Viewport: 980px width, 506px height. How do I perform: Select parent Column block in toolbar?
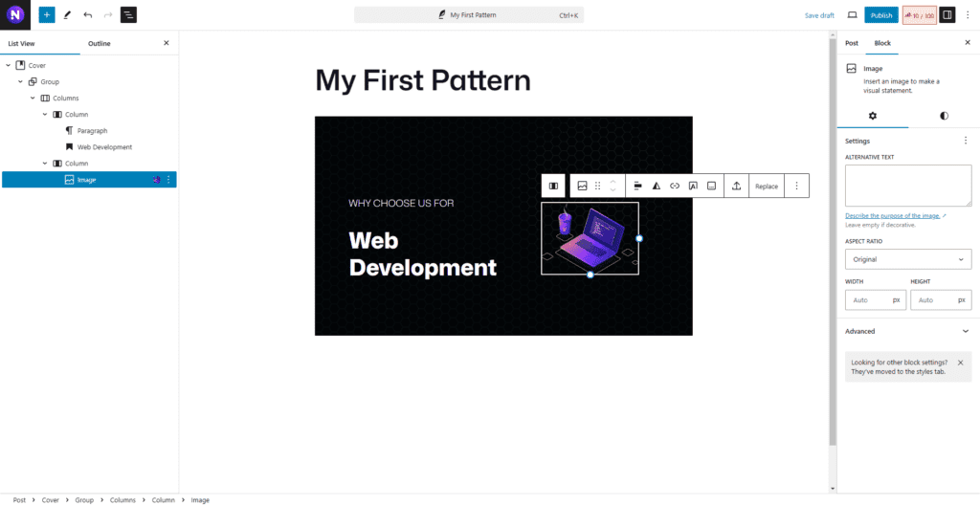(553, 186)
